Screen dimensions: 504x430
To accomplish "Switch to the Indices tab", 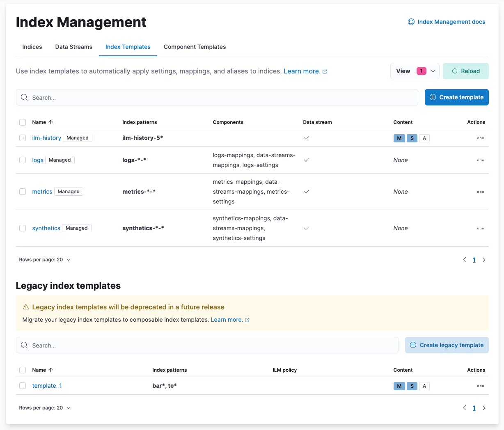I will point(32,47).
